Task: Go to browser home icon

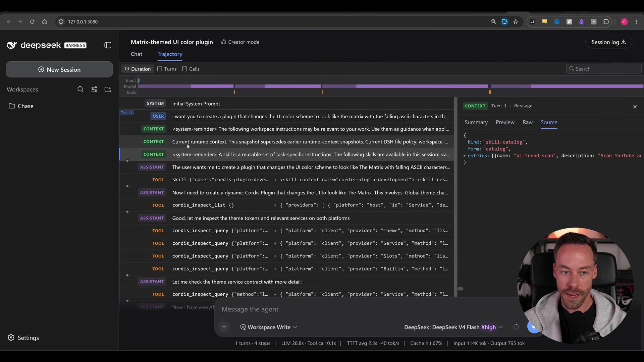Action: 44,22
